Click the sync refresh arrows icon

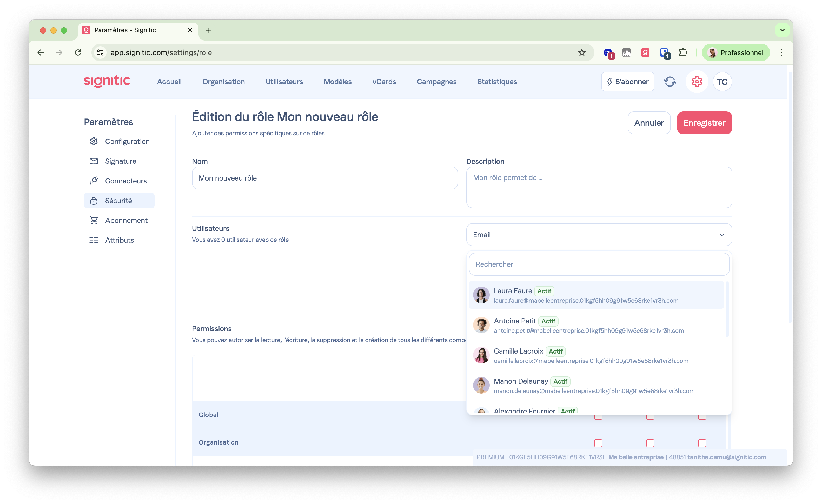click(x=669, y=82)
